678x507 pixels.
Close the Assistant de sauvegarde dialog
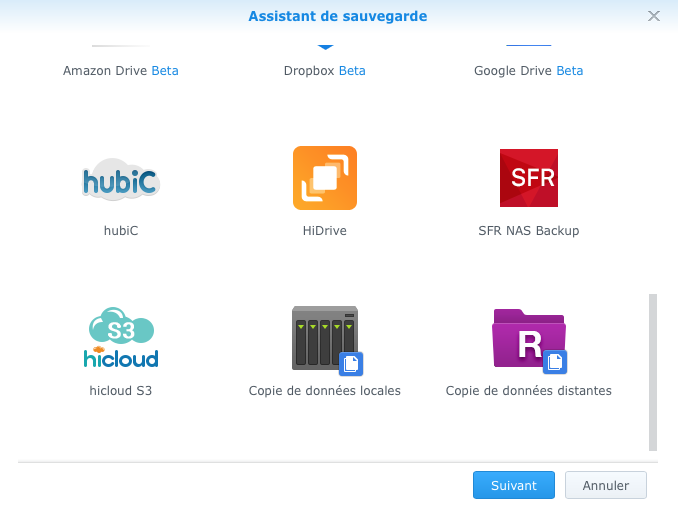click(x=654, y=16)
